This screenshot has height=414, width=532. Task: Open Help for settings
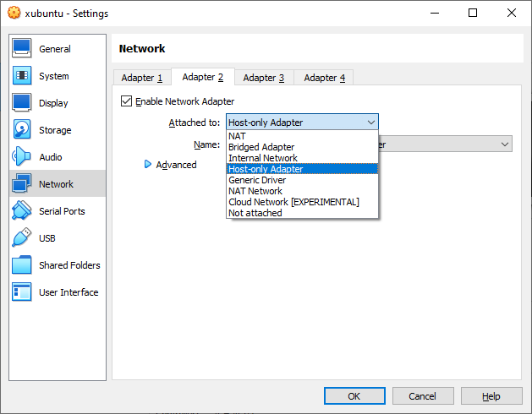click(x=491, y=396)
